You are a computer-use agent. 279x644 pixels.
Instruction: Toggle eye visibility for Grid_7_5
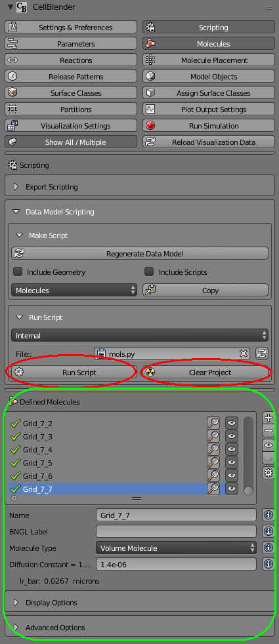[x=232, y=462]
